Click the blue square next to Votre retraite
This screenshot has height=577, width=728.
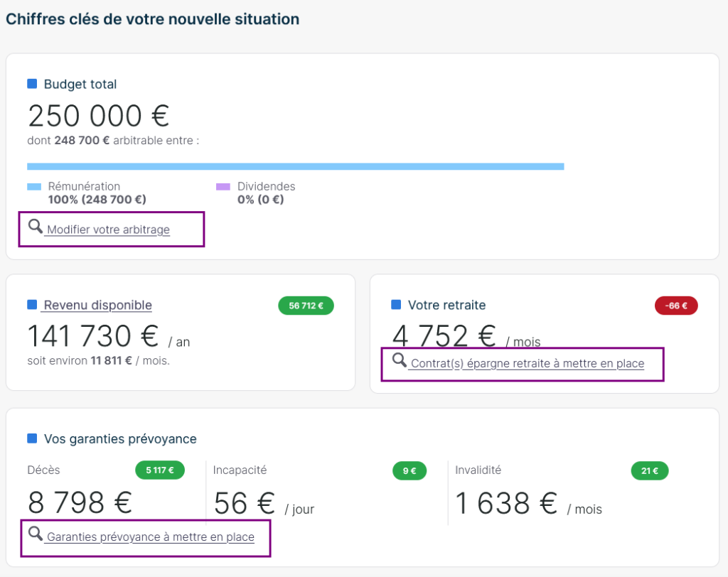pos(396,305)
